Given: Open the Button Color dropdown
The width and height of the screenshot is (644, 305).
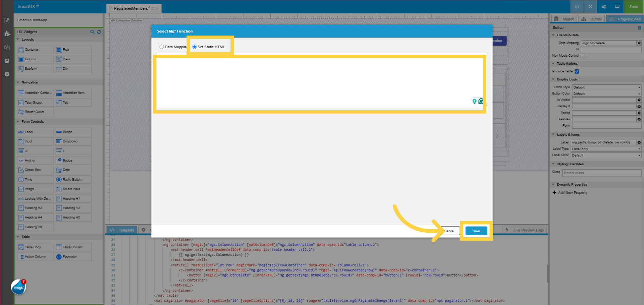Looking at the screenshot, I should click(607, 94).
